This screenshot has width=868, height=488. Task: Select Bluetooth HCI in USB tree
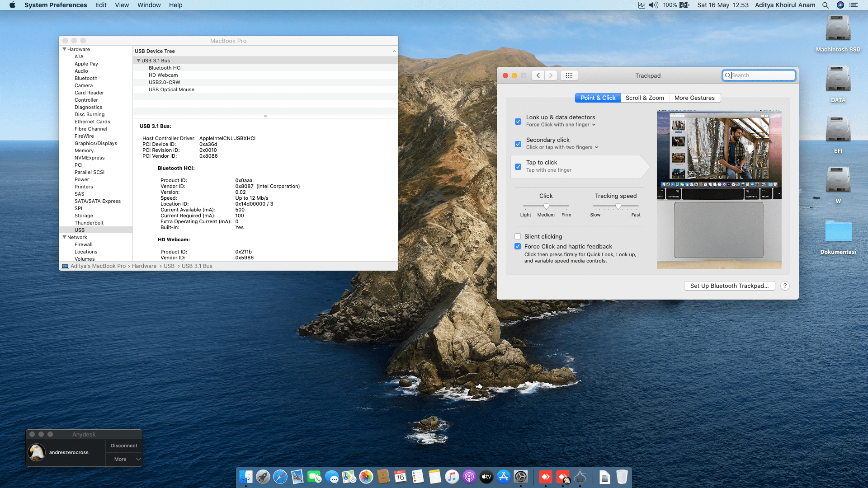click(265, 68)
